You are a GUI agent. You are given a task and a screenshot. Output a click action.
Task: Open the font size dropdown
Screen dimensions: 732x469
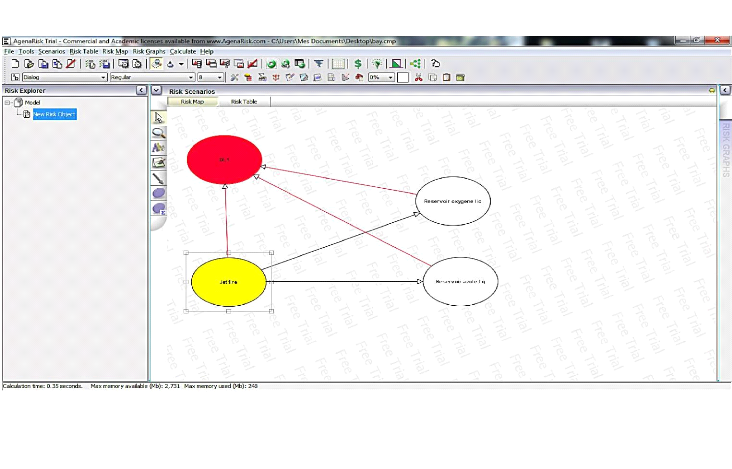click(220, 77)
